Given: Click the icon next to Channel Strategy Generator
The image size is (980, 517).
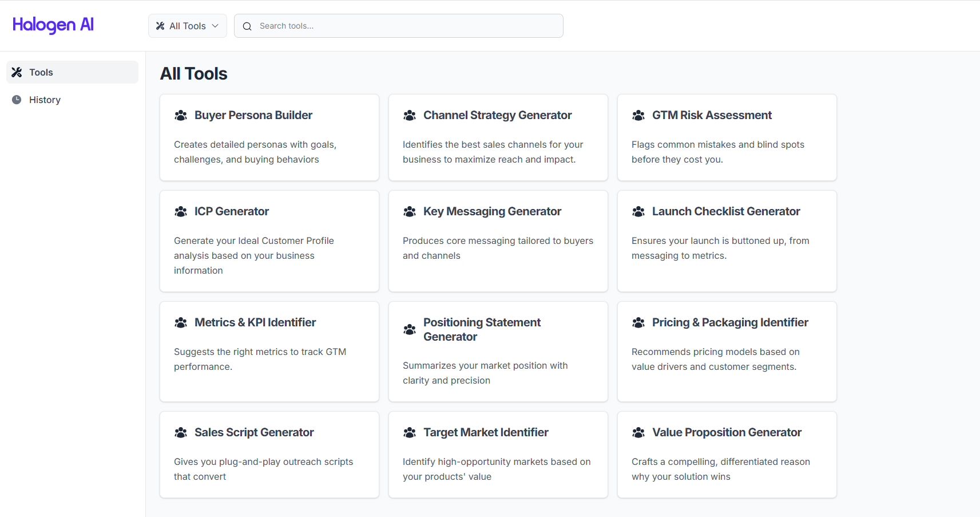Looking at the screenshot, I should (x=410, y=116).
